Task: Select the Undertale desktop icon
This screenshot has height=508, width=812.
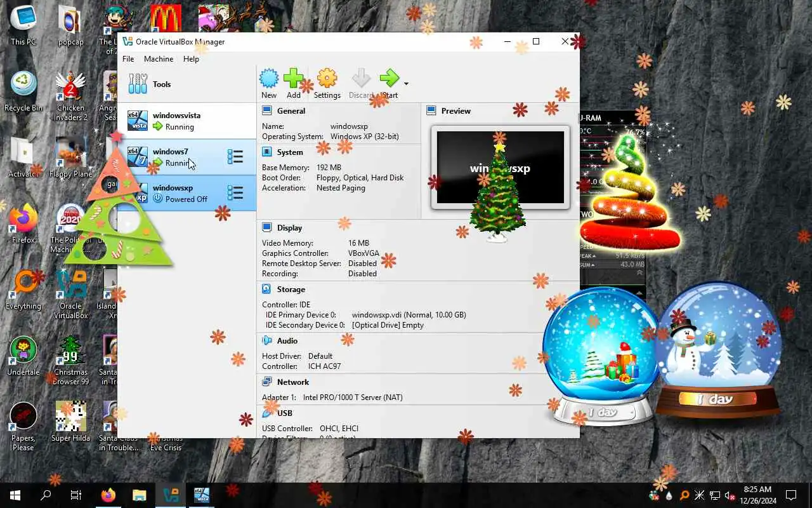Action: 23,356
